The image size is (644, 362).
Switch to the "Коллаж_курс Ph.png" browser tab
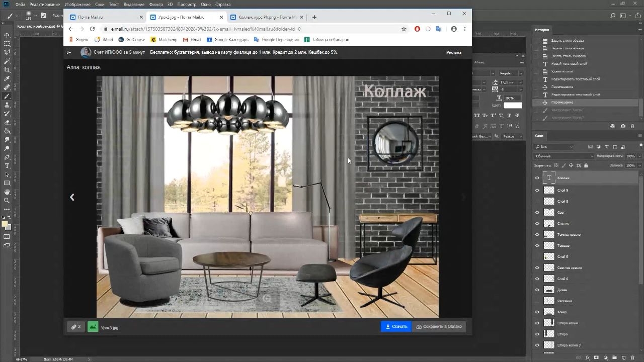pos(267,17)
